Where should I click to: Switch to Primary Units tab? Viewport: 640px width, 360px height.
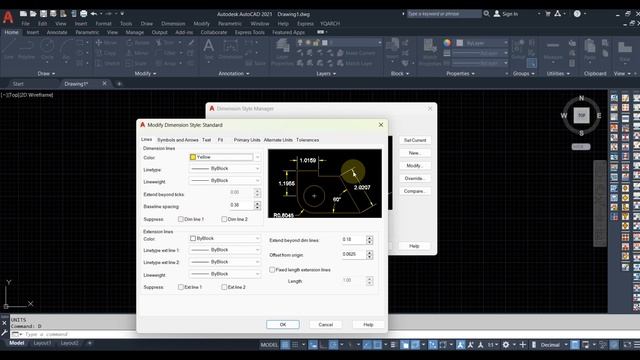[247, 140]
